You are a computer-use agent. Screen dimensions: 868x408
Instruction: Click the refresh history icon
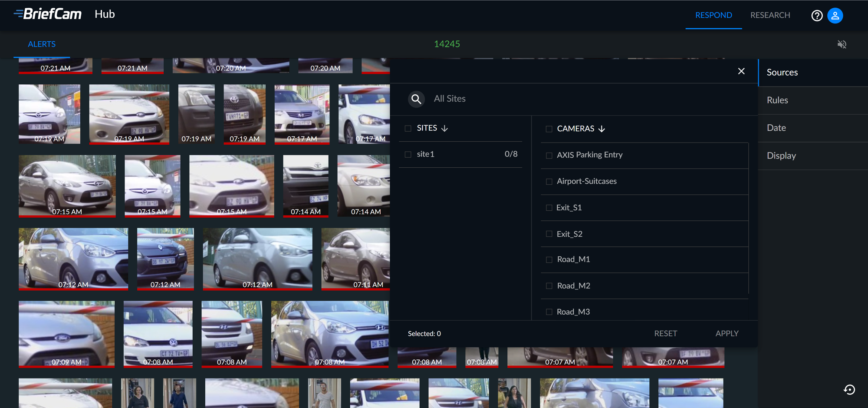849,390
